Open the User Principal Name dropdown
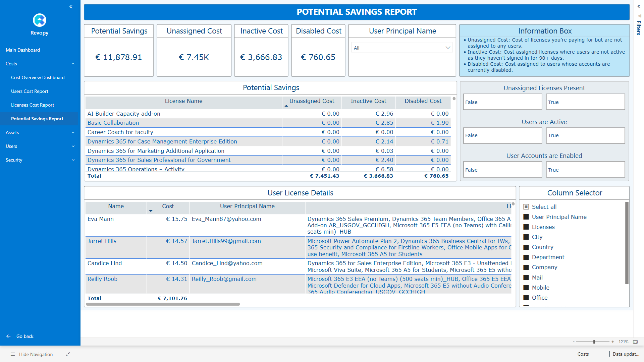The image size is (644, 362). click(402, 48)
